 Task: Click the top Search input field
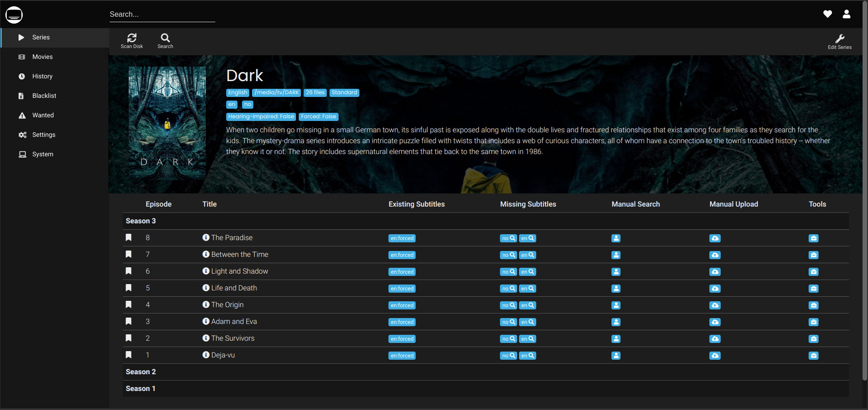162,14
